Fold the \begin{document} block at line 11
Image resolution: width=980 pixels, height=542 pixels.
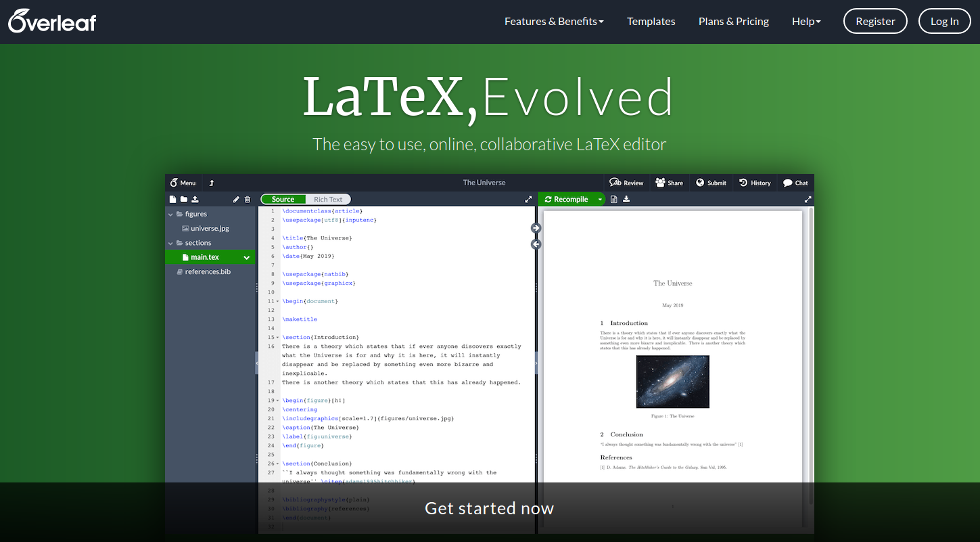(x=278, y=301)
